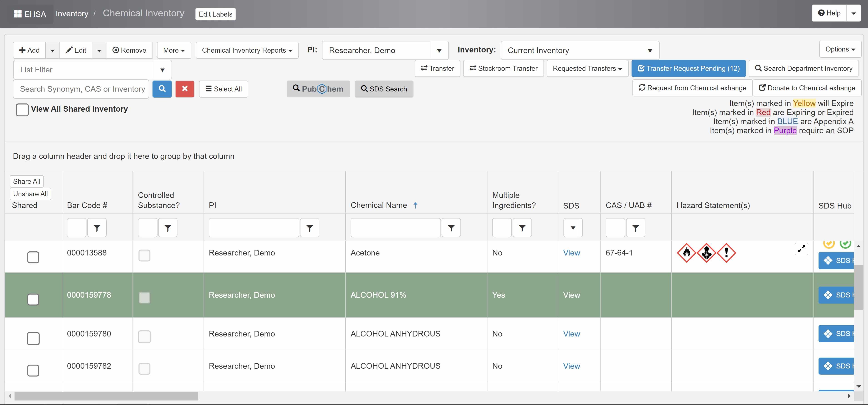Image resolution: width=868 pixels, height=405 pixels.
Task: Open the PI Researcher, Demo dropdown
Action: tap(385, 51)
